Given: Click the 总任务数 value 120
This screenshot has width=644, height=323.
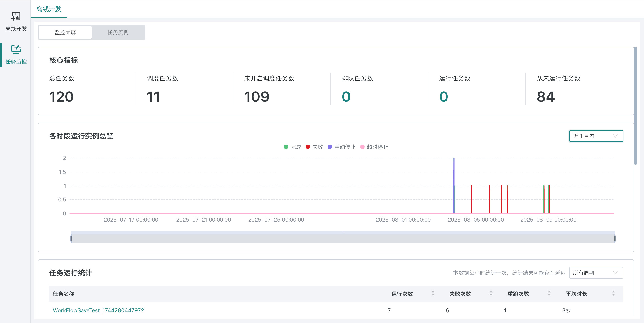Looking at the screenshot, I should point(61,97).
